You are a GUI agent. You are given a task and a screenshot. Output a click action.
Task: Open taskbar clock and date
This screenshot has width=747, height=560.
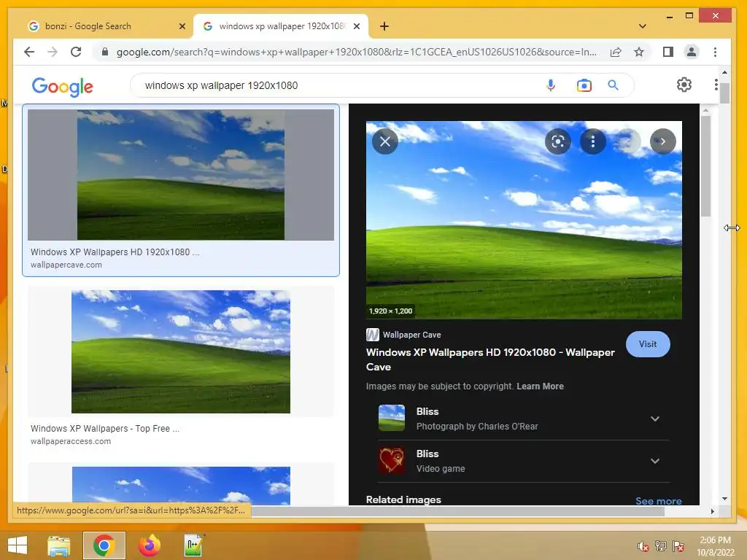tap(716, 546)
